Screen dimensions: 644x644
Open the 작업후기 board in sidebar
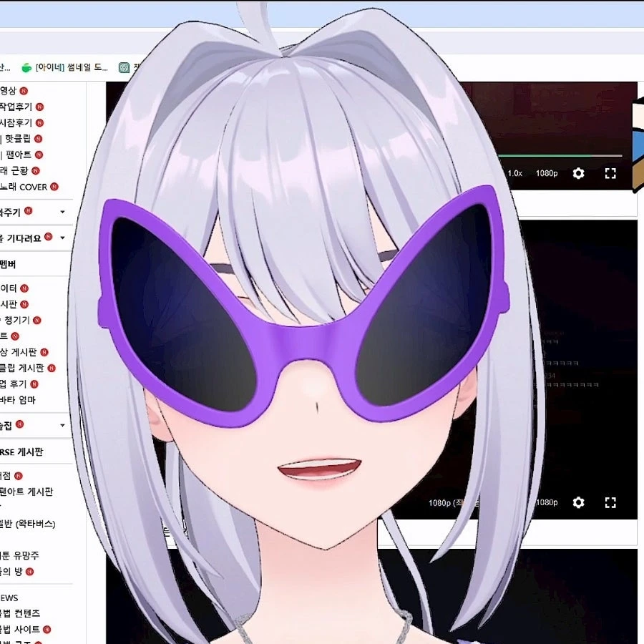tap(16, 107)
